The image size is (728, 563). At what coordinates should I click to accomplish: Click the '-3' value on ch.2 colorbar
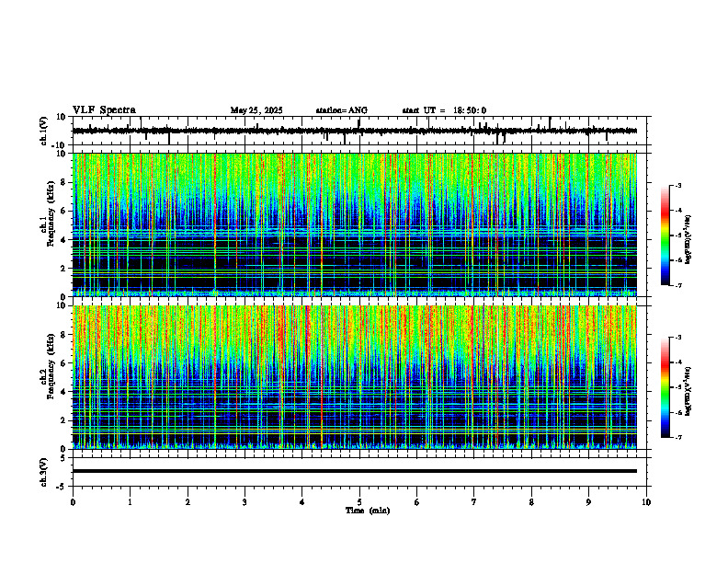[677, 338]
